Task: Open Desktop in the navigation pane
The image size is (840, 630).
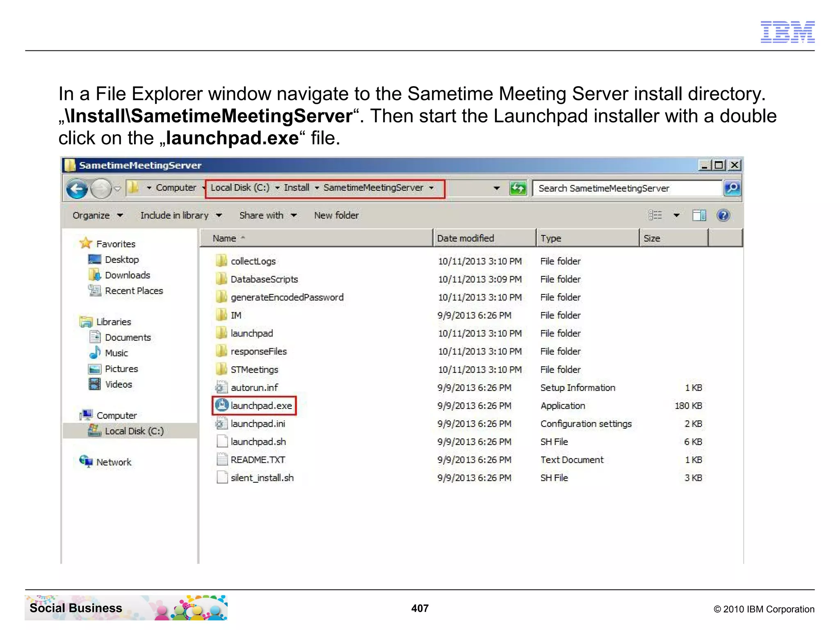Action: 121,260
